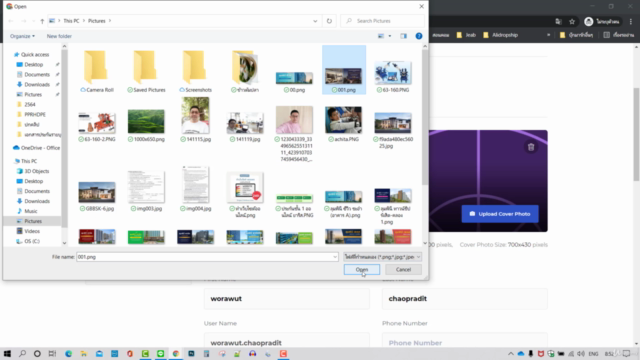Open Task View on the taskbar
Viewport: 640px width, 360px height.
pyautogui.click(x=52, y=353)
